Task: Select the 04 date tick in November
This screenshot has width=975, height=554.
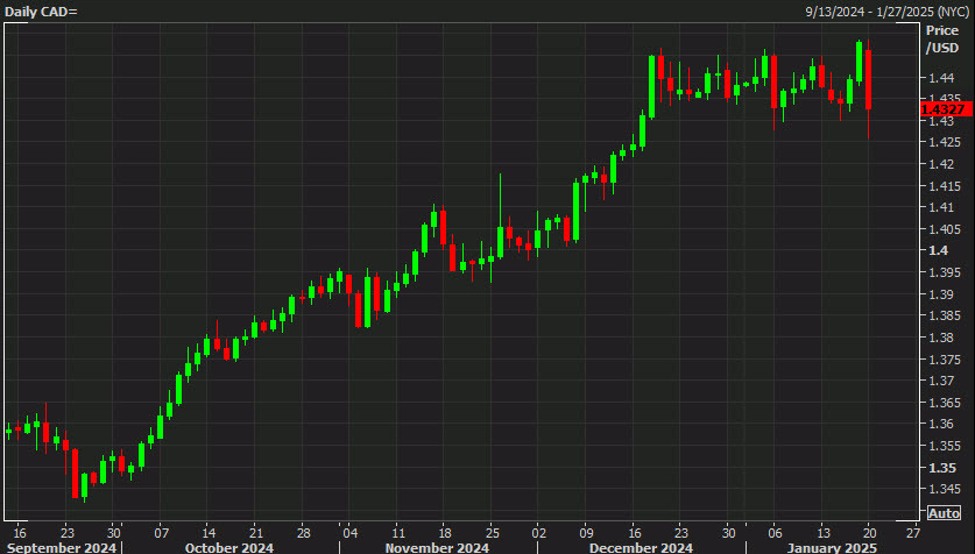Action: point(349,531)
